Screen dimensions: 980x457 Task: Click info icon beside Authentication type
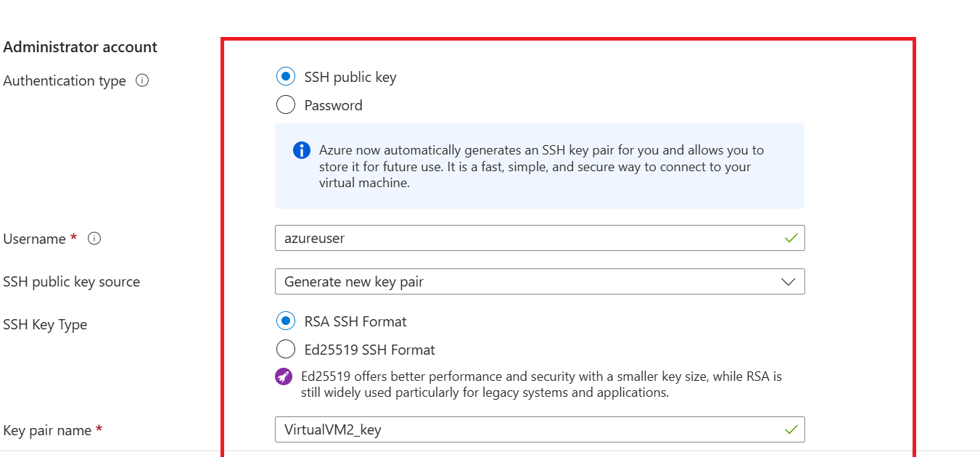click(x=142, y=81)
